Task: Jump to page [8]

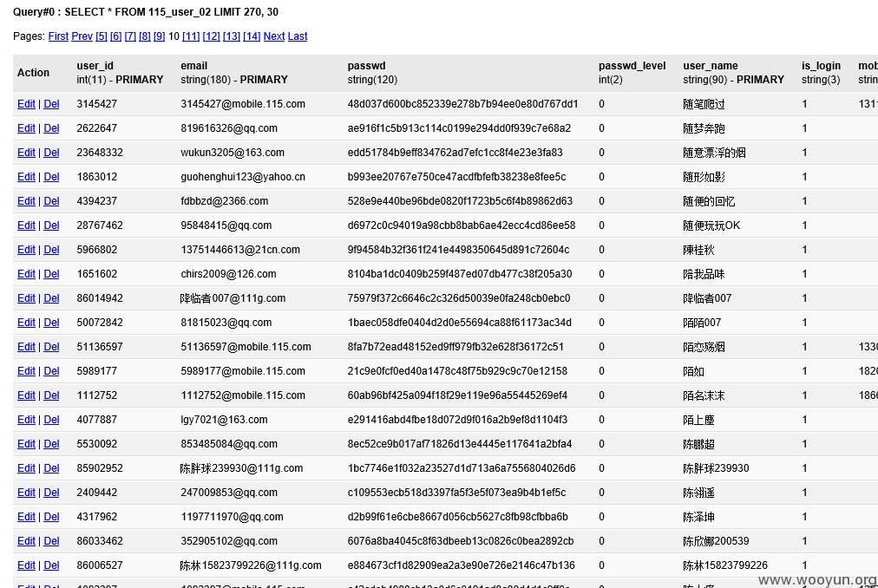Action: [145, 36]
